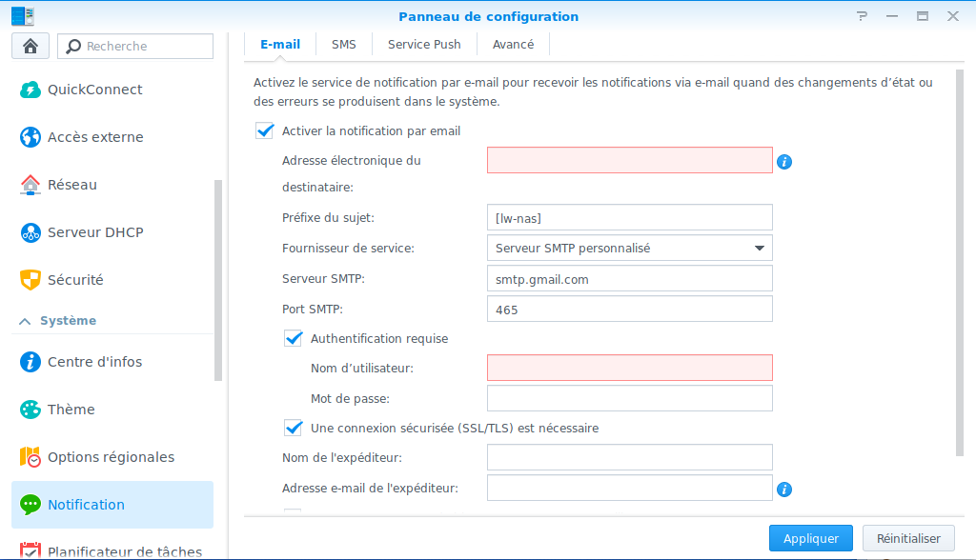Open Thème palette icon

(x=30, y=410)
